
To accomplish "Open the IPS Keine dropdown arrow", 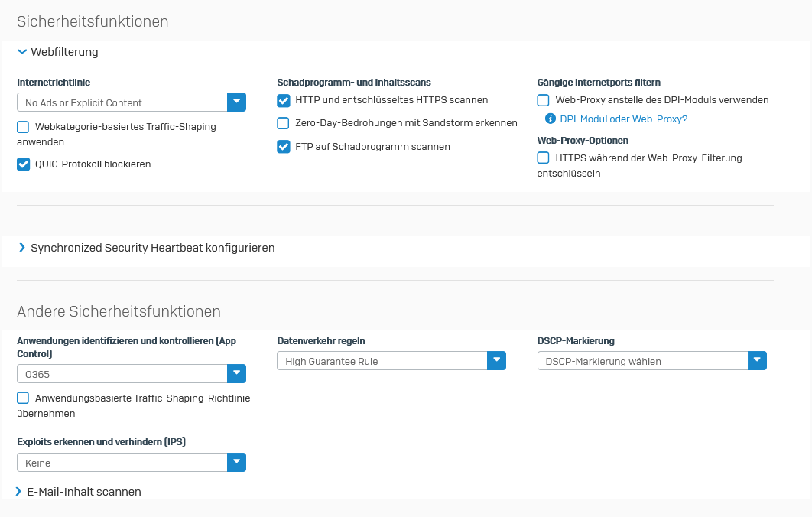I will 237,462.
